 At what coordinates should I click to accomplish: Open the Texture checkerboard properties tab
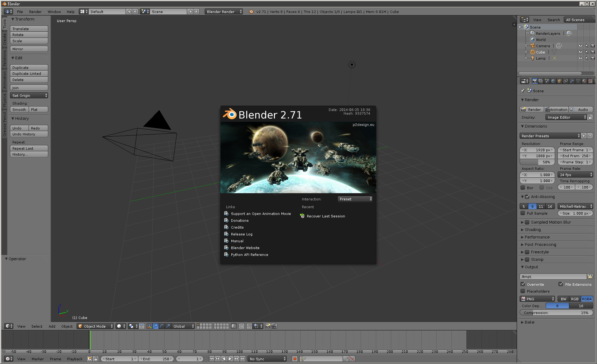click(590, 81)
